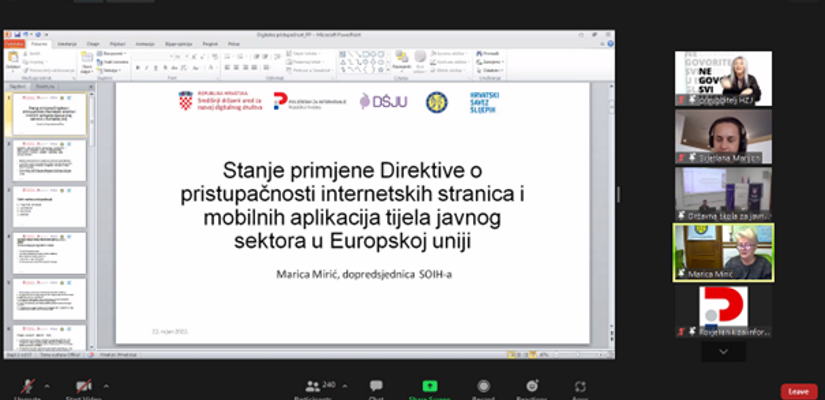The image size is (825, 400).
Task: Click the Undo icon in quick access toolbar
Action: pos(25,35)
